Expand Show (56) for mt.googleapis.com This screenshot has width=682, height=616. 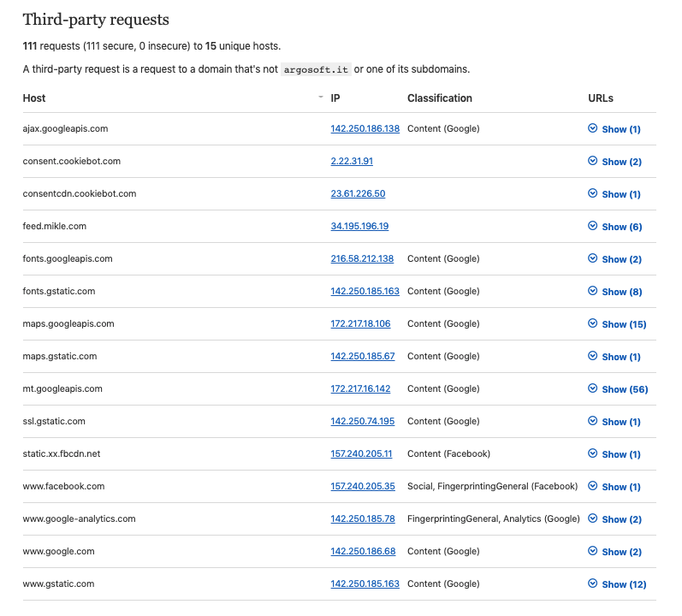tap(618, 389)
